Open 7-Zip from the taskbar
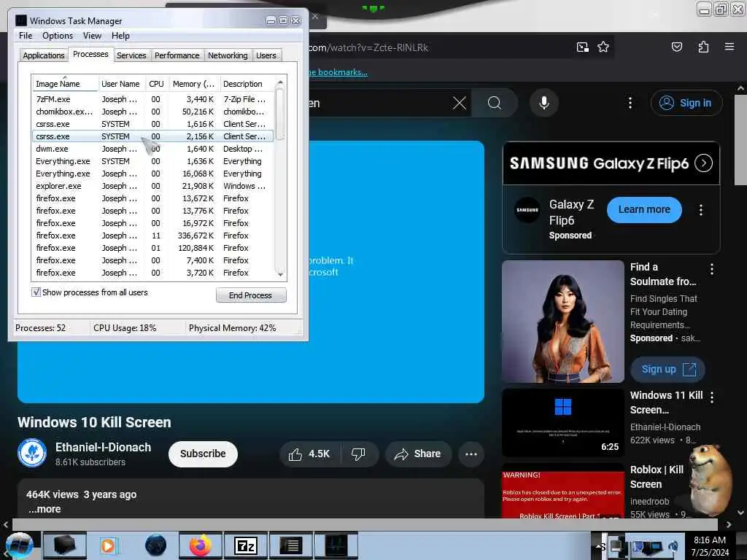Image resolution: width=747 pixels, height=560 pixels. pos(245,545)
